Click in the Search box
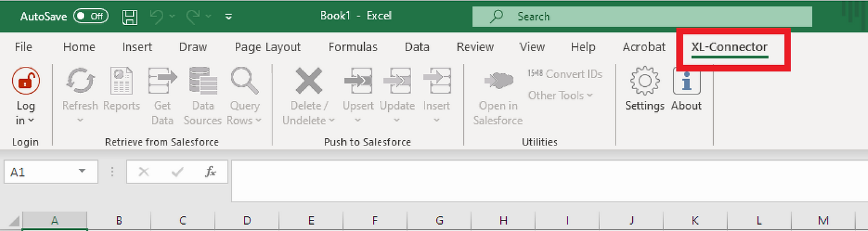Screen dimensions: 868x231 (642, 16)
